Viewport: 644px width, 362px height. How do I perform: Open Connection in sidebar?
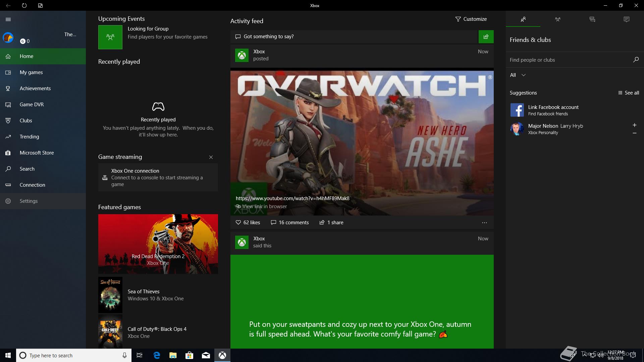click(x=43, y=185)
